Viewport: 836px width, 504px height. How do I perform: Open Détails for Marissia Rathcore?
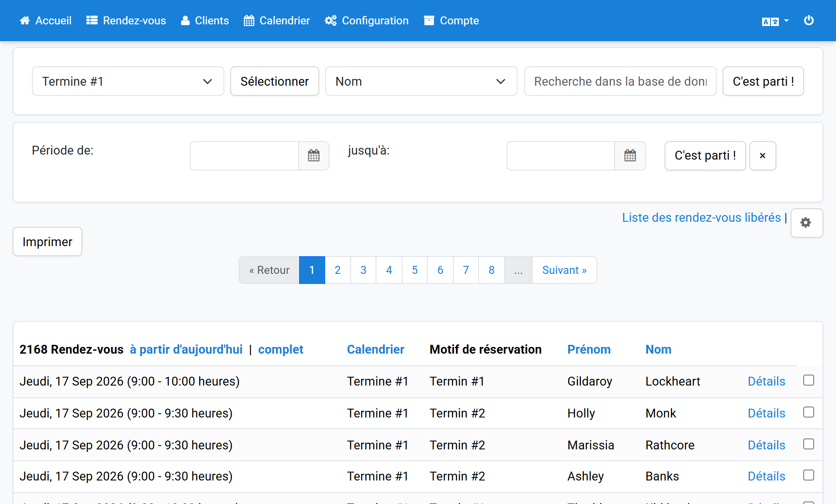(x=766, y=445)
